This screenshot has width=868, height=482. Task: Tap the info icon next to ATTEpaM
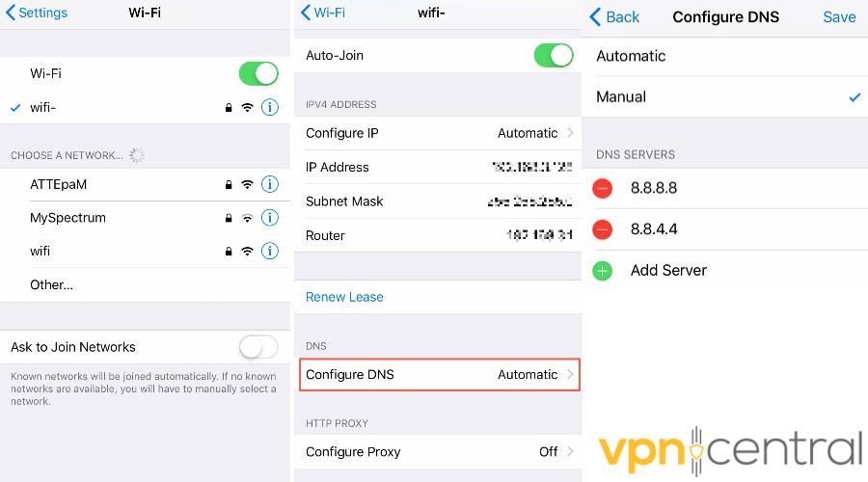coord(270,184)
